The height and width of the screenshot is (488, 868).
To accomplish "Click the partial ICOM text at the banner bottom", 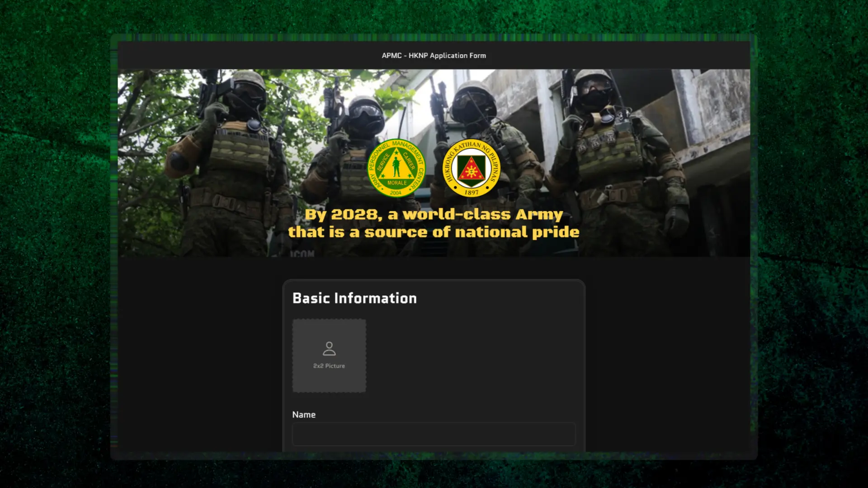I will 302,253.
